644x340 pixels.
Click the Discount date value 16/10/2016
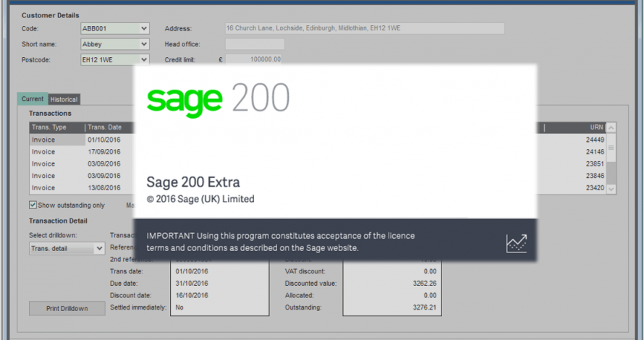pos(192,295)
